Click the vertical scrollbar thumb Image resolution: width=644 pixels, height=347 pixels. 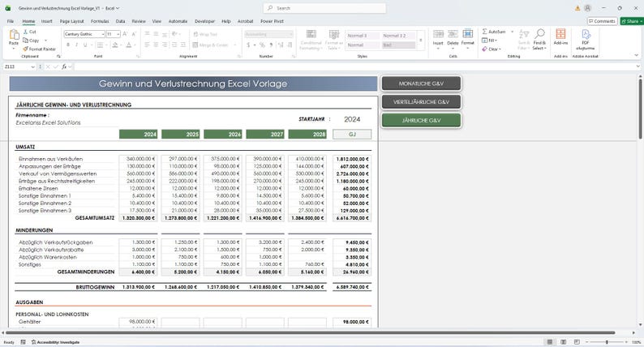pos(640,109)
